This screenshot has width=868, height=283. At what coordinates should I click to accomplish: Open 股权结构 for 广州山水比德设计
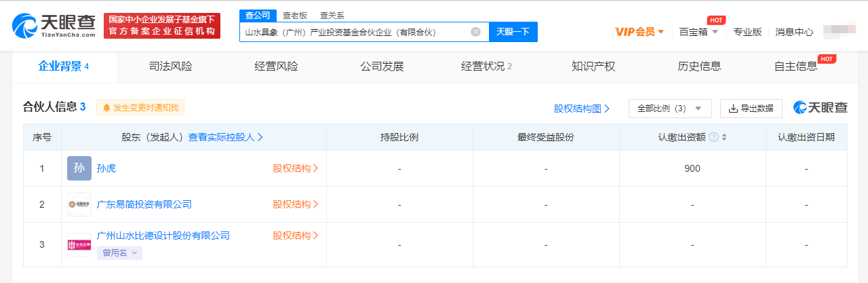296,235
